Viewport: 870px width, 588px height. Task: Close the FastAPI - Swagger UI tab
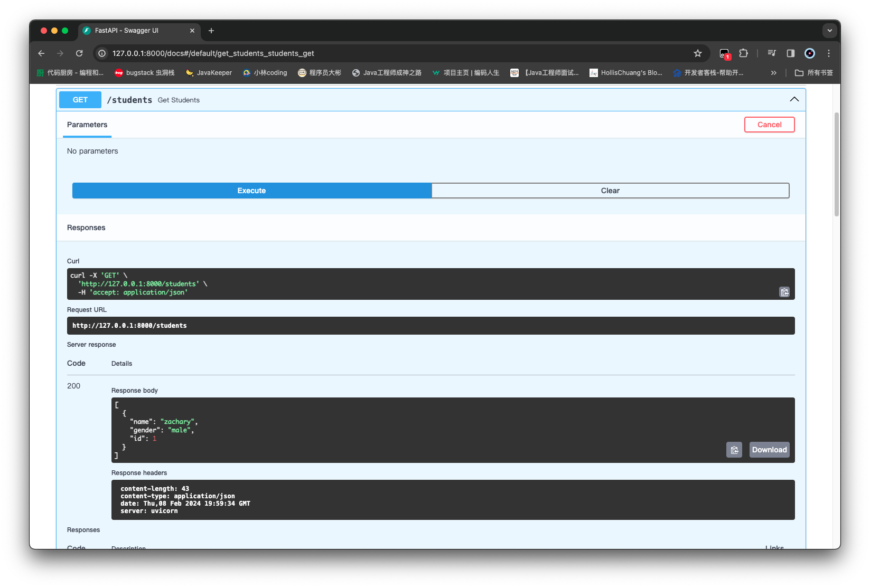pos(192,31)
